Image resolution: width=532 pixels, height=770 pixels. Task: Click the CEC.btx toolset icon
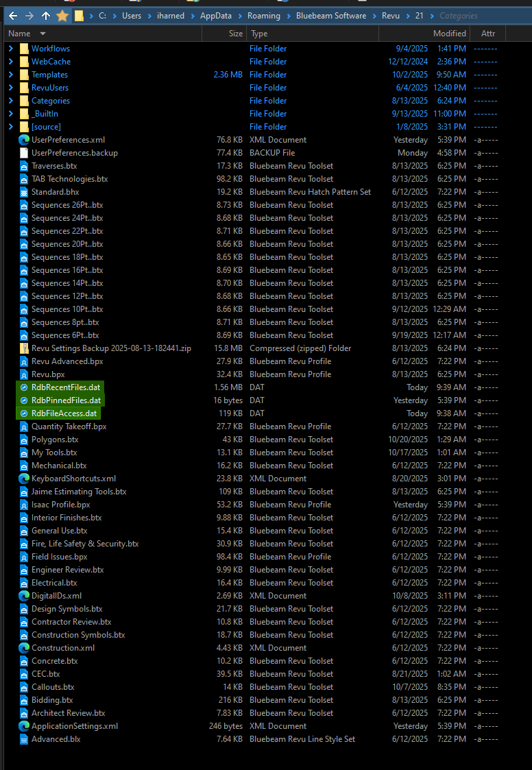click(x=23, y=674)
